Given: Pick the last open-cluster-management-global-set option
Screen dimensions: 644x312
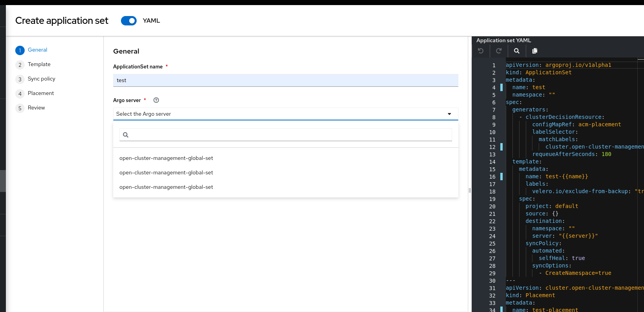Looking at the screenshot, I should coord(166,187).
